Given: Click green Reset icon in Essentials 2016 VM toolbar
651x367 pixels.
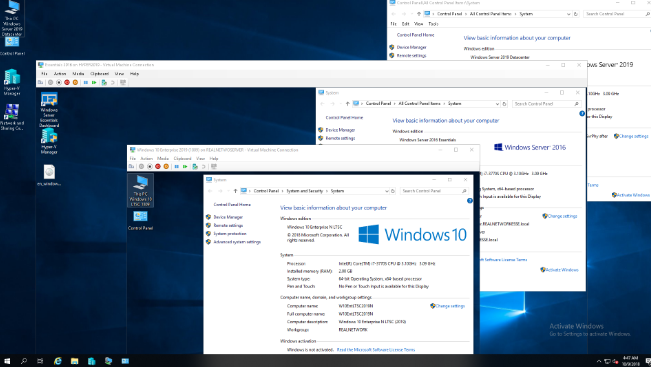Looking at the screenshot, I should click(x=94, y=83).
